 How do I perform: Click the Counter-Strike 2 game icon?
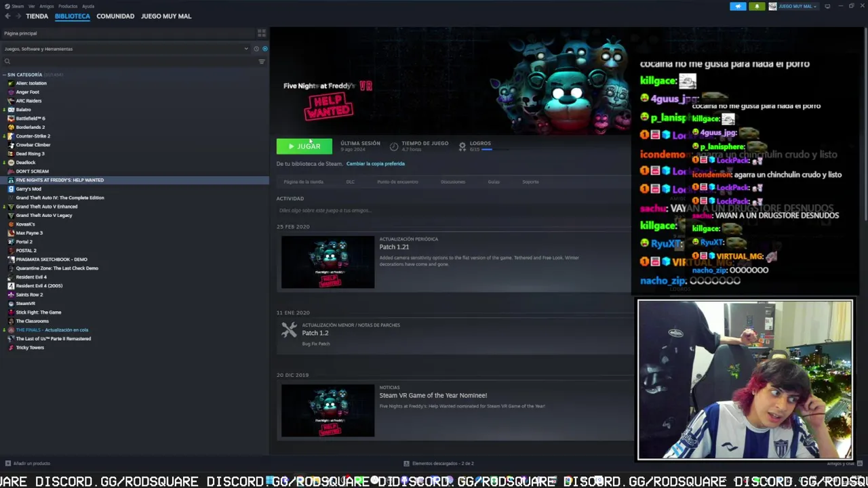11,136
